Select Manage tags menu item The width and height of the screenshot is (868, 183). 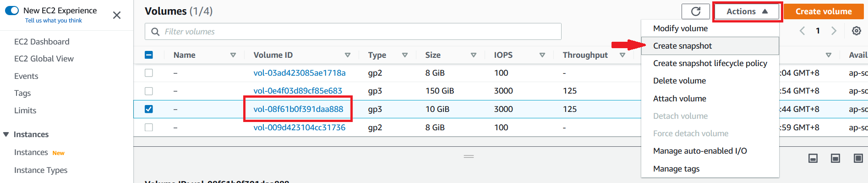pos(710,169)
